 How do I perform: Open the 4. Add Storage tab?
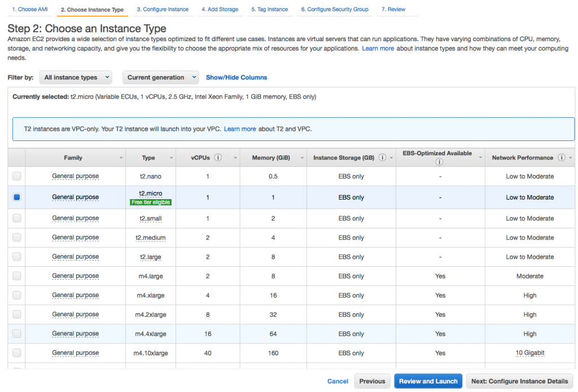pos(220,9)
